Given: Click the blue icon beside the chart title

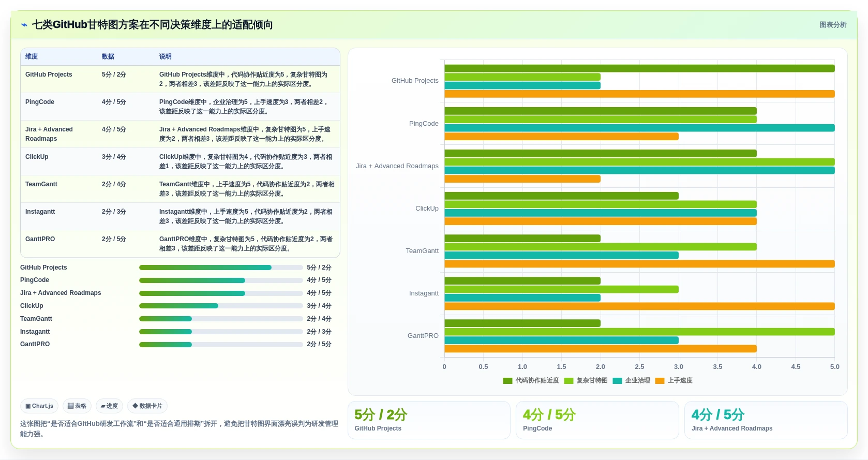Looking at the screenshot, I should (24, 25).
